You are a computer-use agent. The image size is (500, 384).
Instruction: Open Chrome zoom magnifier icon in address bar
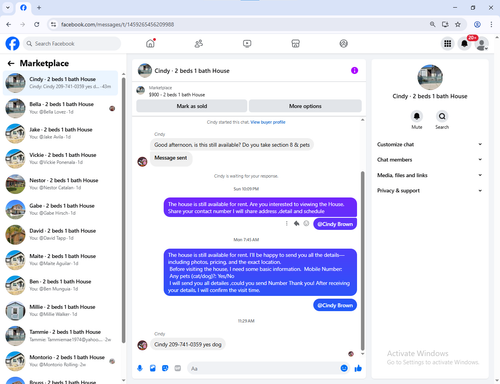[432, 24]
